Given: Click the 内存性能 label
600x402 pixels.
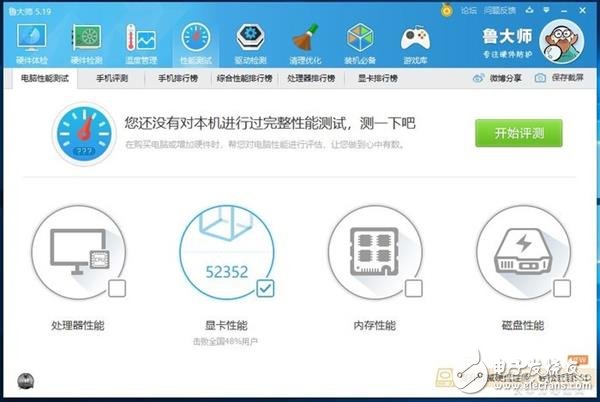Looking at the screenshot, I should tap(375, 326).
